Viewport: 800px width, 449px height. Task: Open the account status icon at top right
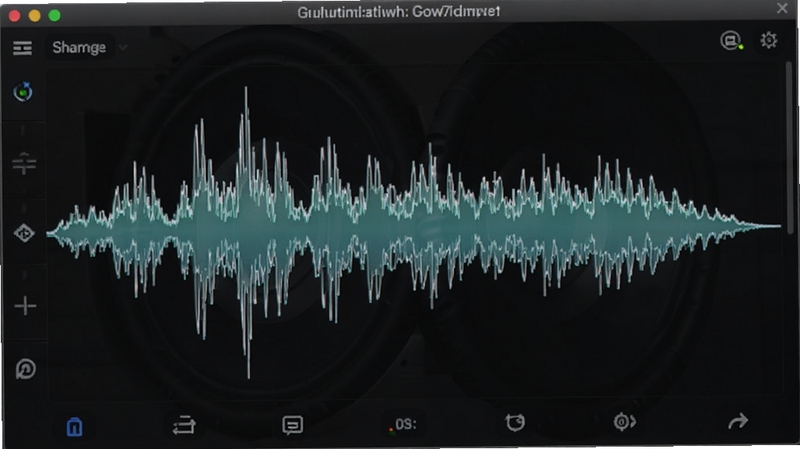[x=731, y=40]
